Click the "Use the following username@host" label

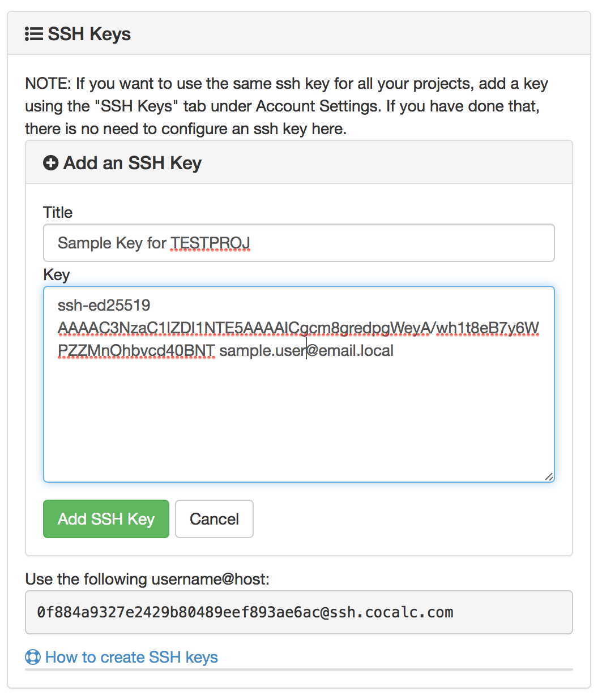147,579
